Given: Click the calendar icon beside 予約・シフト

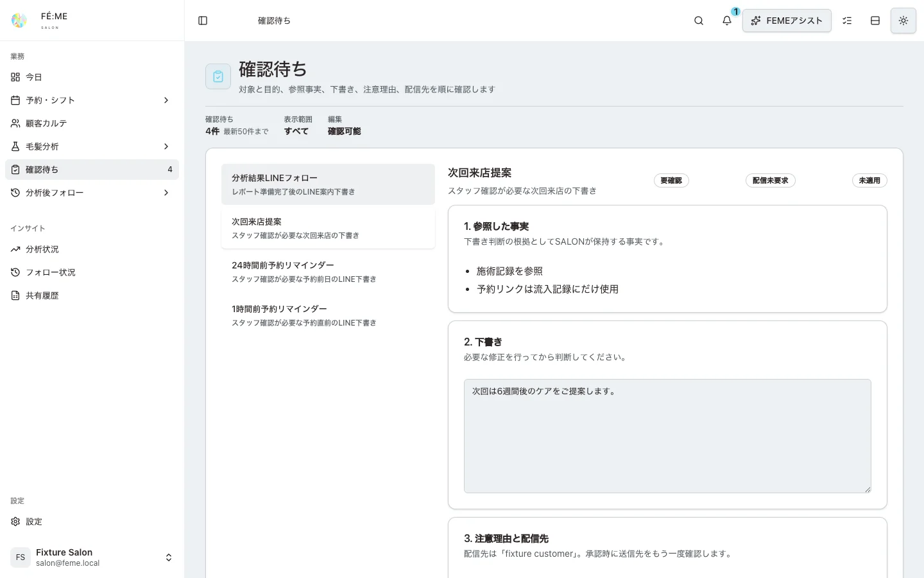Looking at the screenshot, I should pos(15,100).
